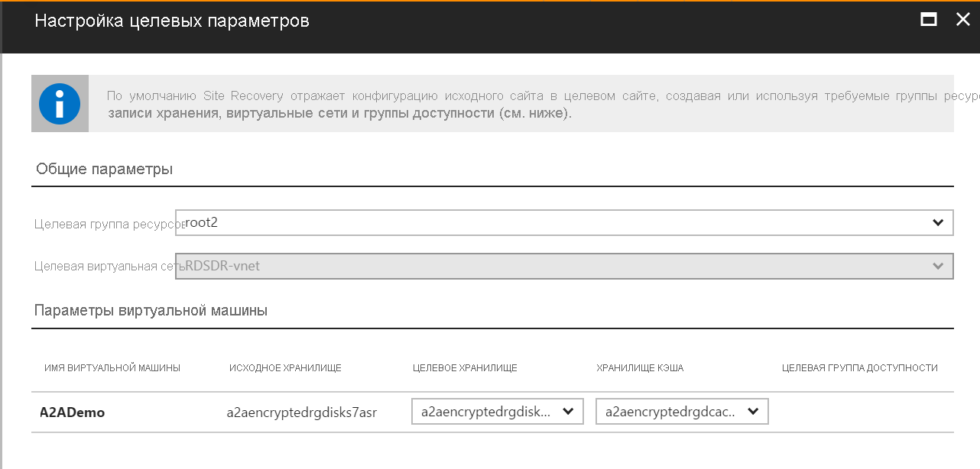Expand the cache storage dropdown a2aencryptedrgdcac

click(682, 411)
